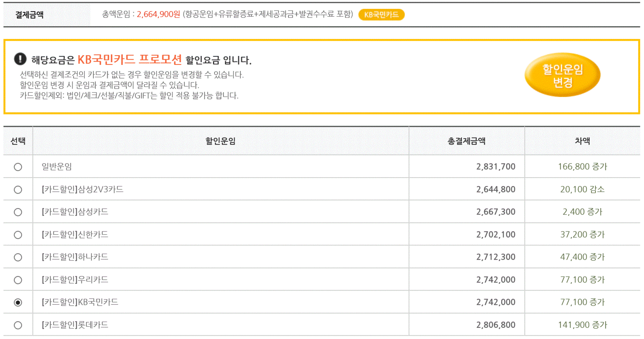Click the KB국민카드 프로모션 orange heading text
The image size is (644, 339).
[130, 59]
